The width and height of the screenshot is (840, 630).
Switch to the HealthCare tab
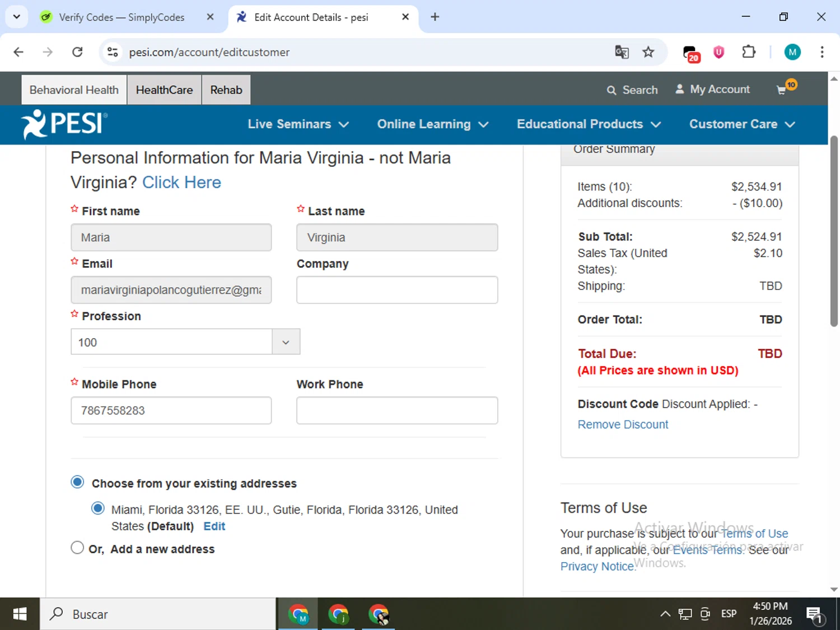(164, 90)
